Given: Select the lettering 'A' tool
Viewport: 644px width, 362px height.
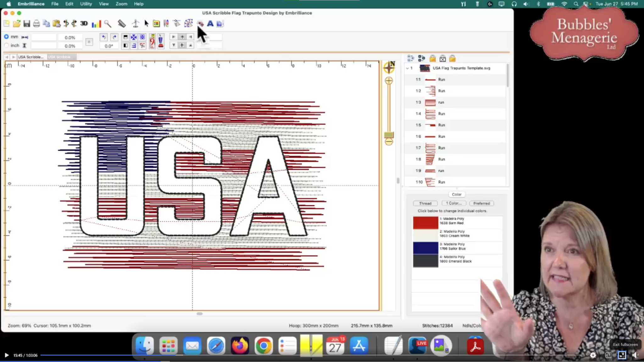Looking at the screenshot, I should click(210, 24).
